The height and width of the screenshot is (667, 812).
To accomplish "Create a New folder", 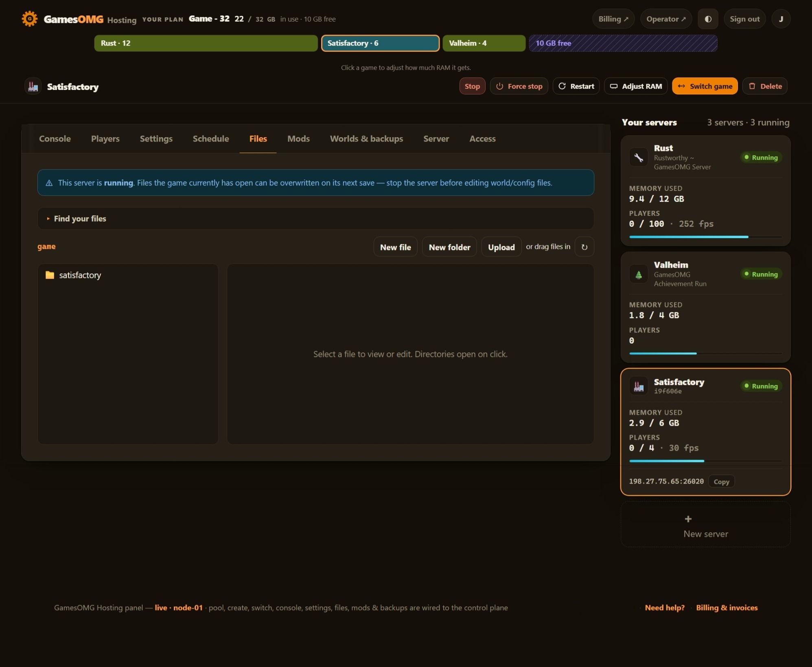I will 449,247.
